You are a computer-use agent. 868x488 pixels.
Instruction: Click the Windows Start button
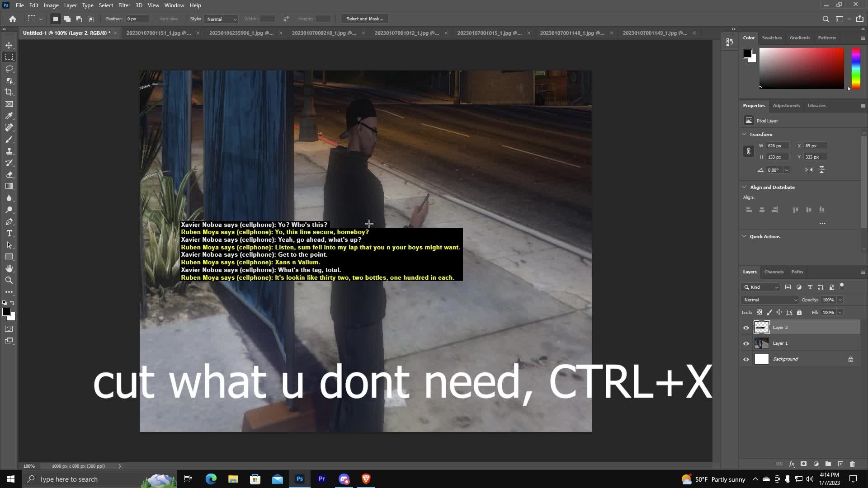tap(11, 479)
